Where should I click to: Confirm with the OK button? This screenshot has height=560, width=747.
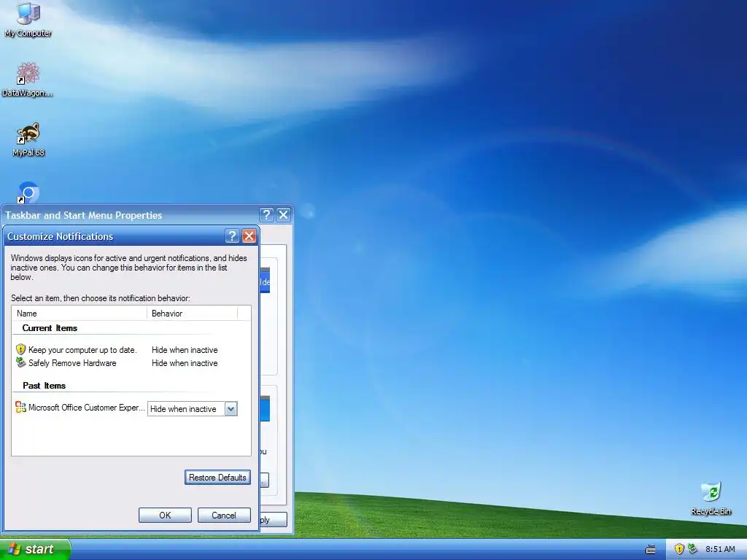(165, 516)
